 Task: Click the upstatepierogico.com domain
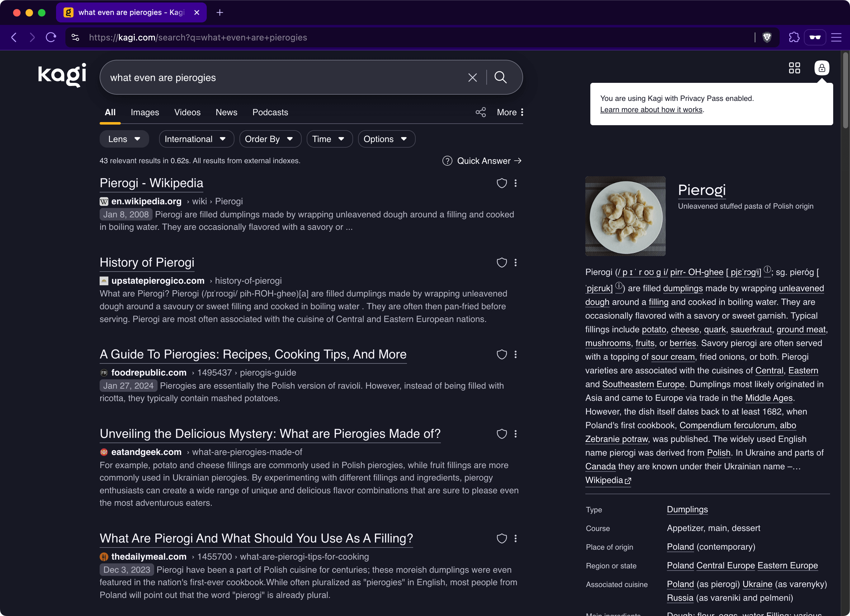tap(158, 281)
